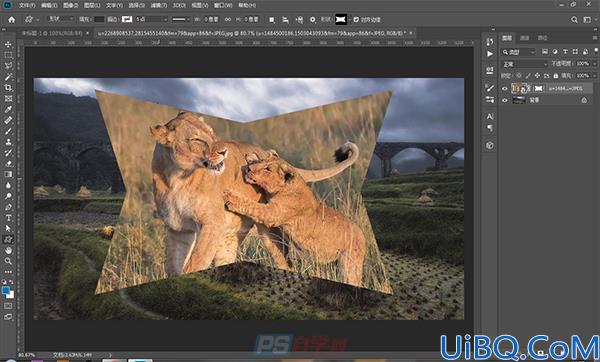Viewport: 600px width, 362px height.
Task: Open the 3D panel cube icon
Action: (x=490, y=145)
